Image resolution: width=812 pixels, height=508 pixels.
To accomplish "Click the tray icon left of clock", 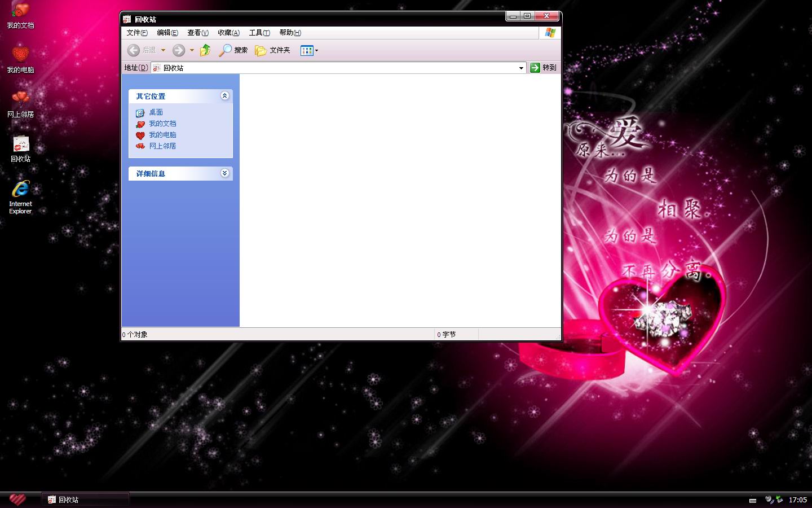I will [779, 500].
